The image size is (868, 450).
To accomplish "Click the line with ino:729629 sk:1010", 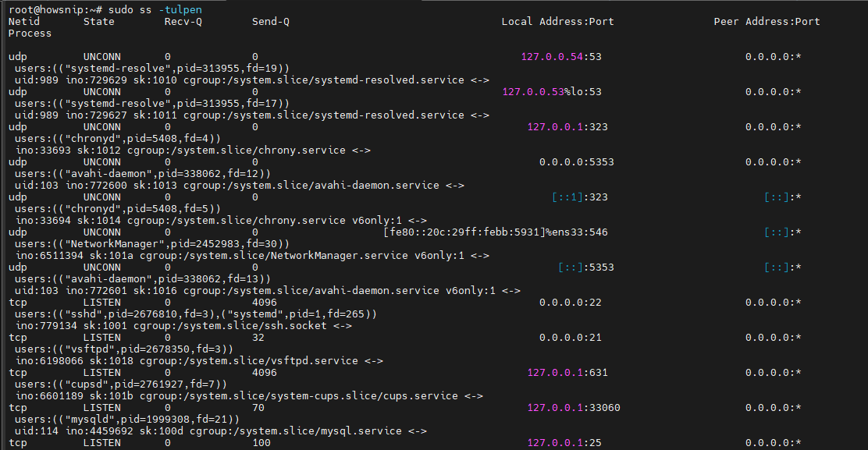I will (x=252, y=80).
